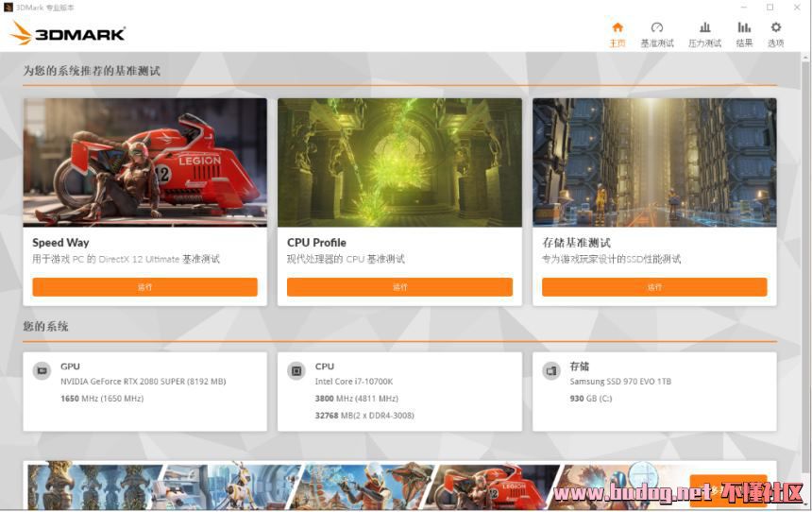The image size is (812, 512).
Task: Run the Speed Way benchmark
Action: (144, 286)
